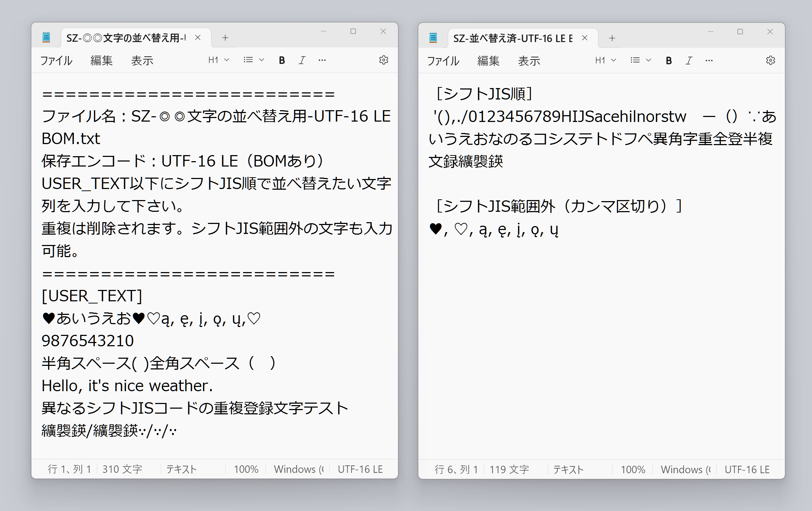Click UTF-16 LE encoding in left status bar
Image resolution: width=812 pixels, height=511 pixels.
pos(360,469)
